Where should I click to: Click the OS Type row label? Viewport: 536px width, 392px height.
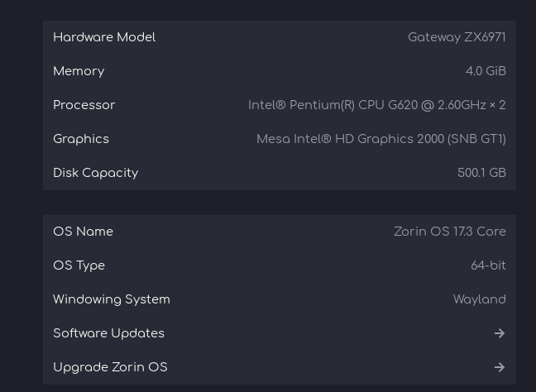79,265
